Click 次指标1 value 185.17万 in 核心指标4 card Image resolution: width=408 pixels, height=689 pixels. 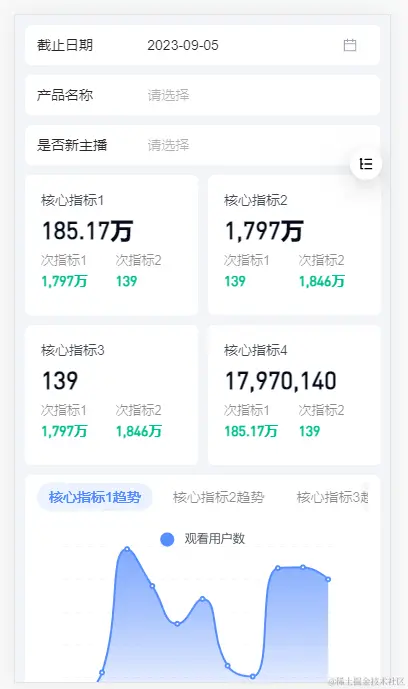point(251,431)
